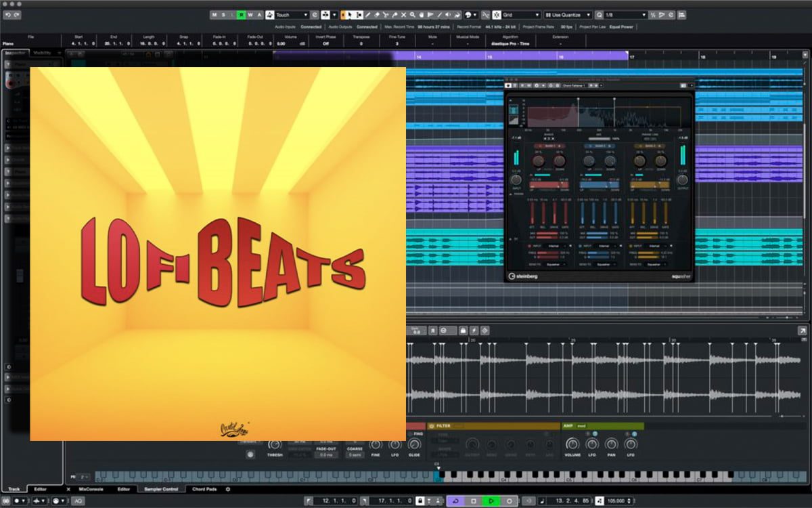
Task: Click the lower zone tab setup gear
Action: click(227, 489)
